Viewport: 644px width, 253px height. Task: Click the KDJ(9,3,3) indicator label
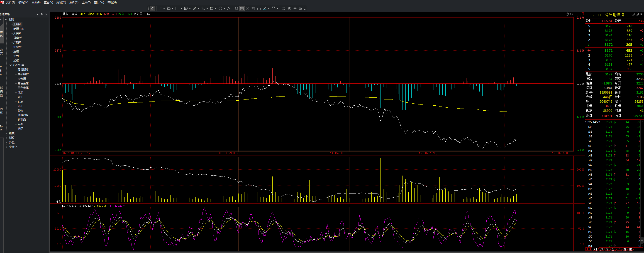[70, 206]
